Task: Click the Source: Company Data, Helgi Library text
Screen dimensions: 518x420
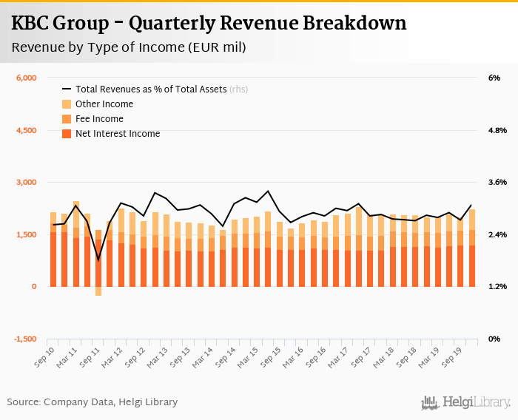Action: click(92, 402)
